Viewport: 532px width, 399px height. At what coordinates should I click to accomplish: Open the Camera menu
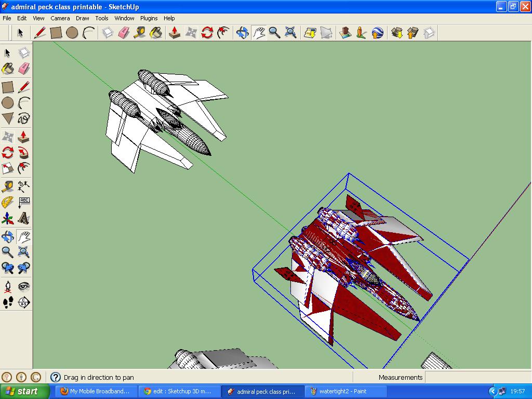pyautogui.click(x=60, y=18)
